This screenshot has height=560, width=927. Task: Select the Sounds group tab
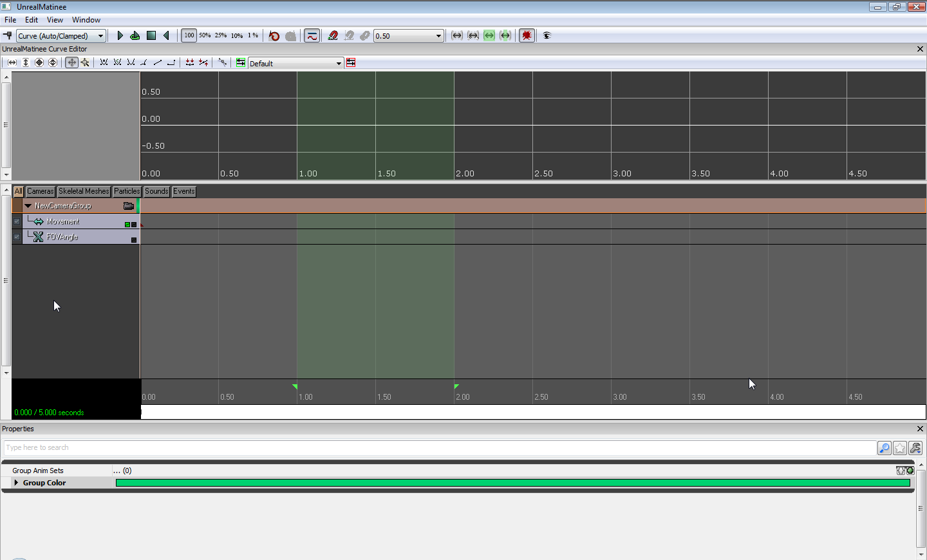coord(156,191)
